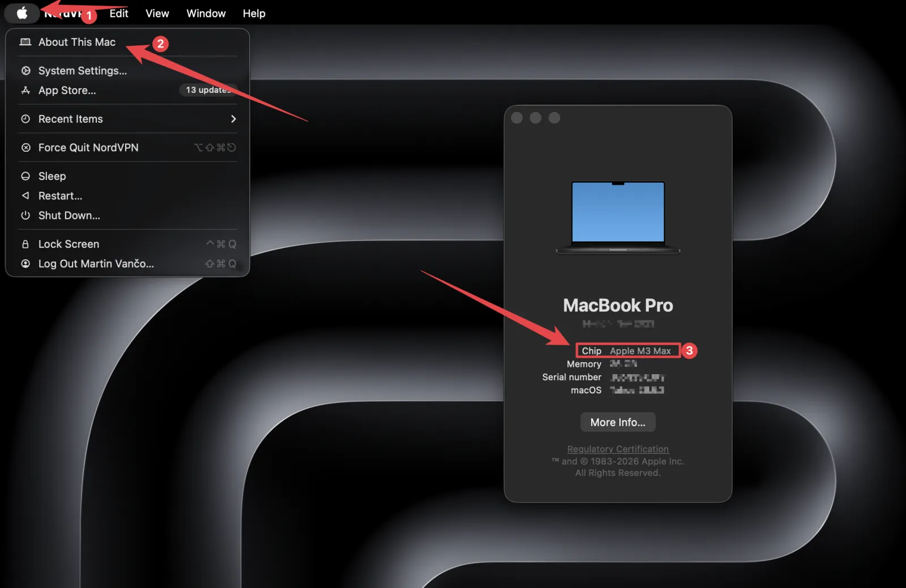Click the Chip Apple M3 Max value
Image resolution: width=906 pixels, height=588 pixels.
click(640, 351)
